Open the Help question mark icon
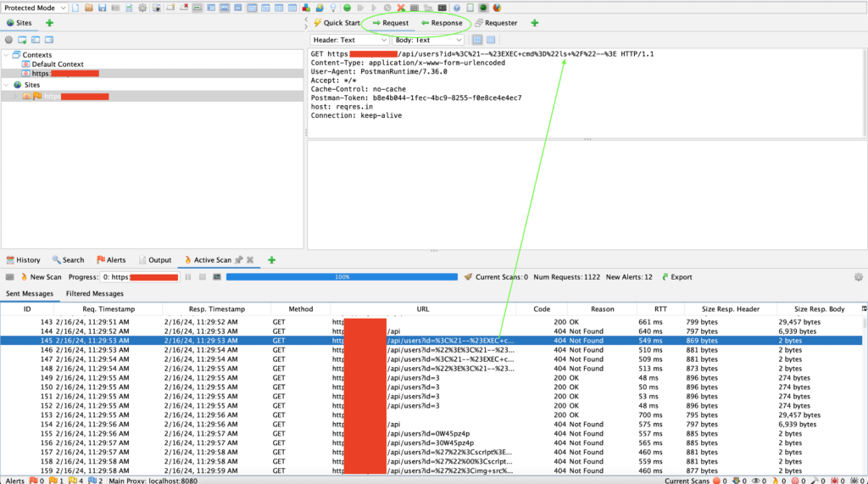Screen dimensions: 868x484 [x=457, y=8]
